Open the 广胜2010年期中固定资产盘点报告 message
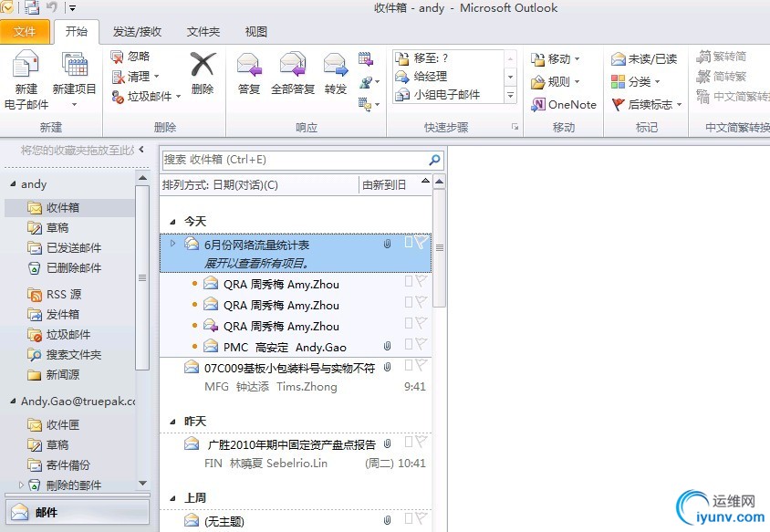The width and height of the screenshot is (770, 532). [x=296, y=454]
